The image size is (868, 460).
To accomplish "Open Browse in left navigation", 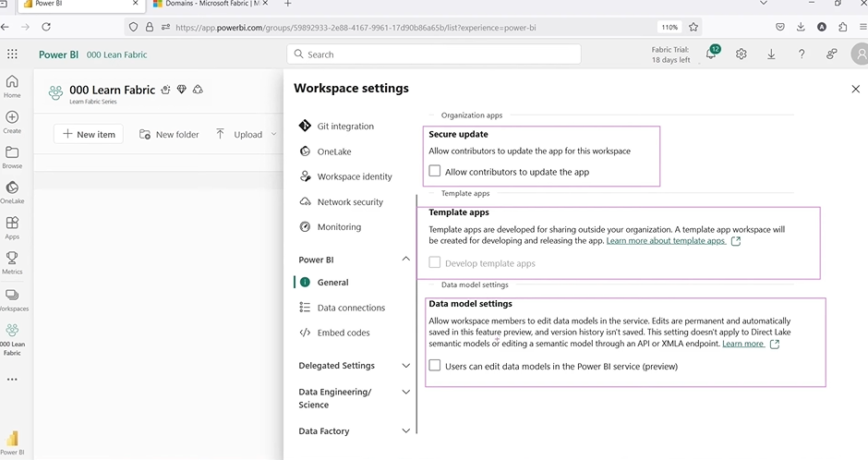I will click(x=12, y=157).
